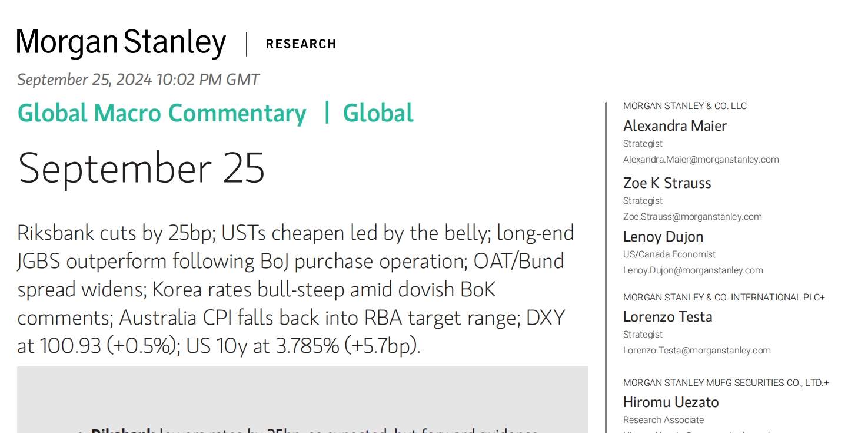Open Lorenzo Testa's email address link
The height and width of the screenshot is (433, 868).
(697, 351)
